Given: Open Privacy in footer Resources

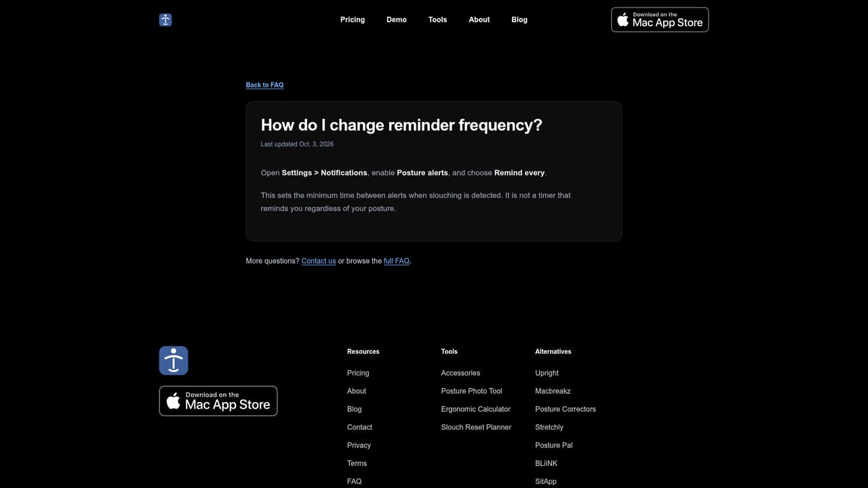Looking at the screenshot, I should [359, 445].
